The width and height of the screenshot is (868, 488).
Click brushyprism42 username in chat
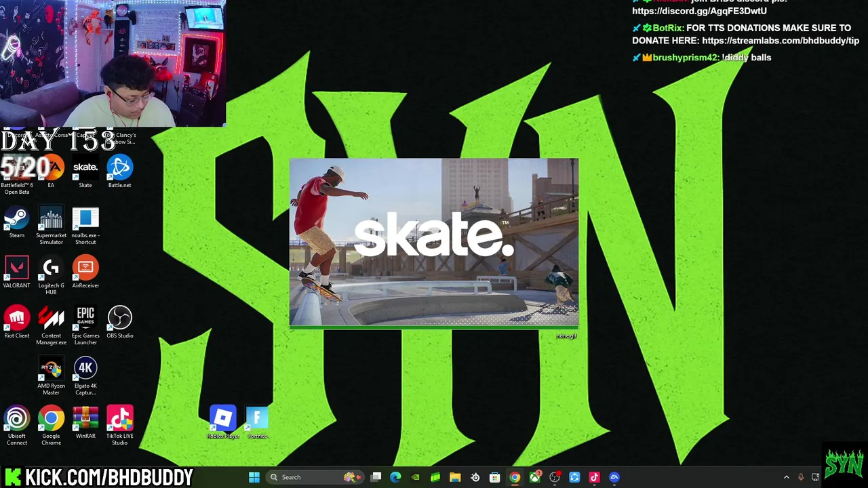coord(685,58)
